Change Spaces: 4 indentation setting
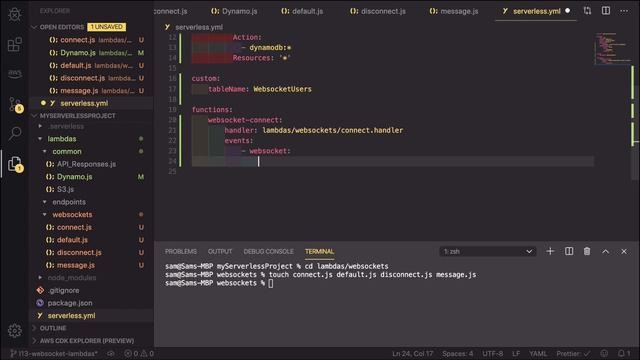The width and height of the screenshot is (640, 360). [x=458, y=353]
